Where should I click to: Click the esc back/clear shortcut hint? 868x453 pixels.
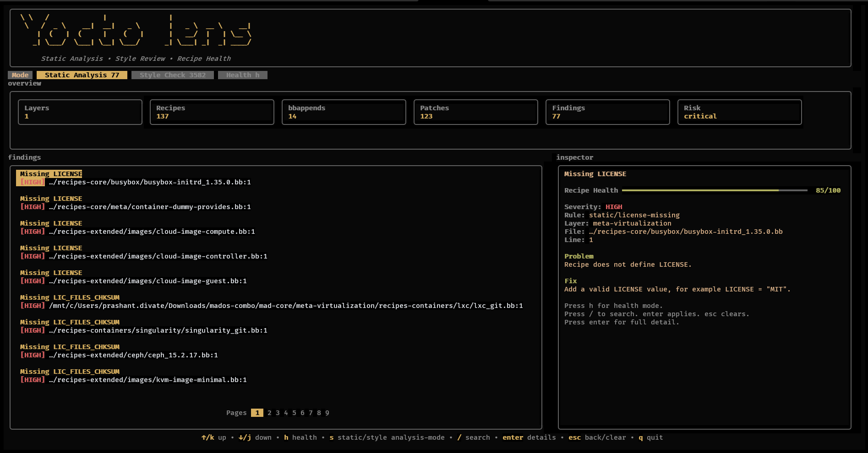coord(597,437)
